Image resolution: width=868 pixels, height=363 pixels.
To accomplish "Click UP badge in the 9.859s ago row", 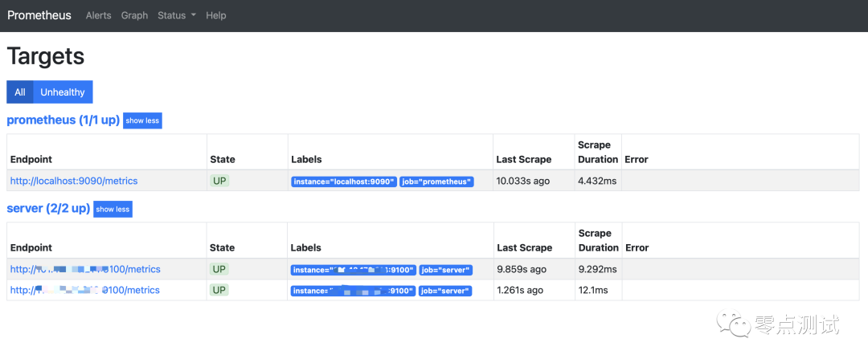I will point(219,270).
